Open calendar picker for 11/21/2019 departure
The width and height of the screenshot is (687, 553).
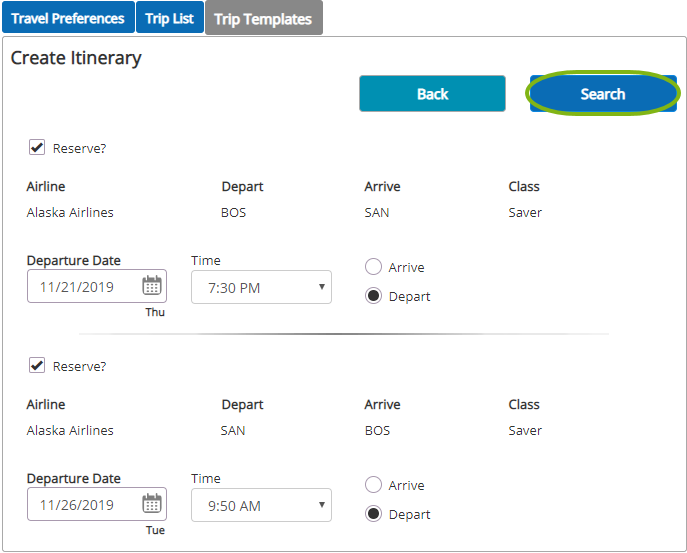(152, 286)
